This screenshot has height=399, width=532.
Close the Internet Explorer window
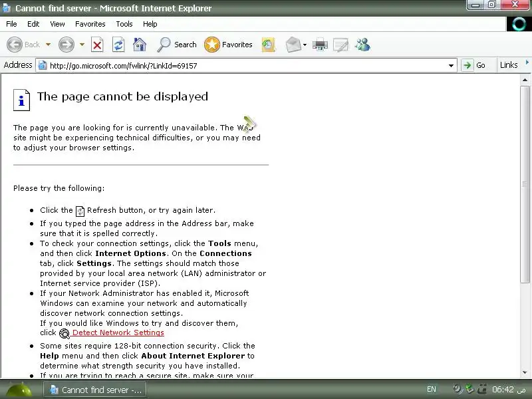click(515, 5)
